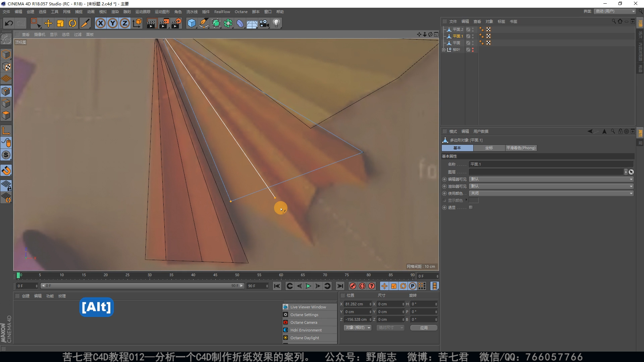
Task: Click the Make Editable icon
Action: pos(6,39)
